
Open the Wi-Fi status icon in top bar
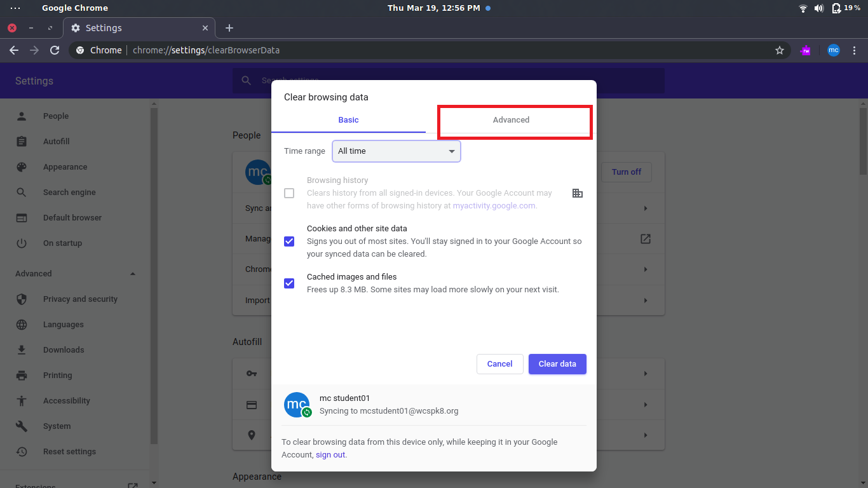803,8
